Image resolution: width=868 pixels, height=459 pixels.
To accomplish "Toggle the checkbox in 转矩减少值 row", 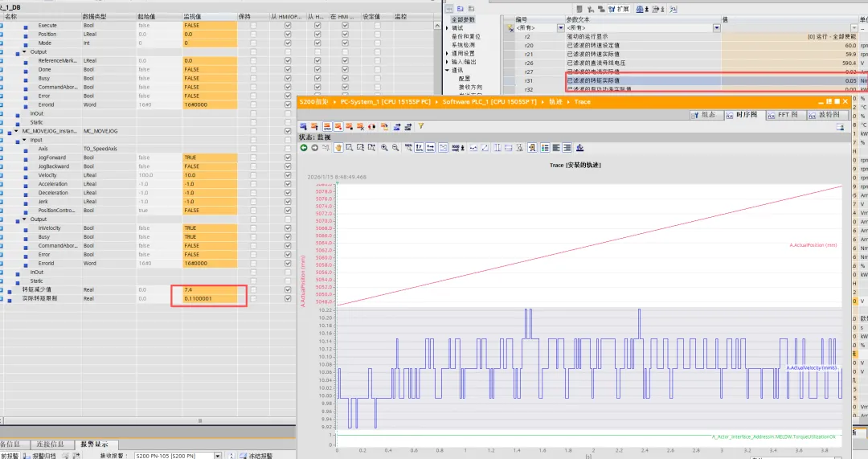I will pyautogui.click(x=288, y=289).
